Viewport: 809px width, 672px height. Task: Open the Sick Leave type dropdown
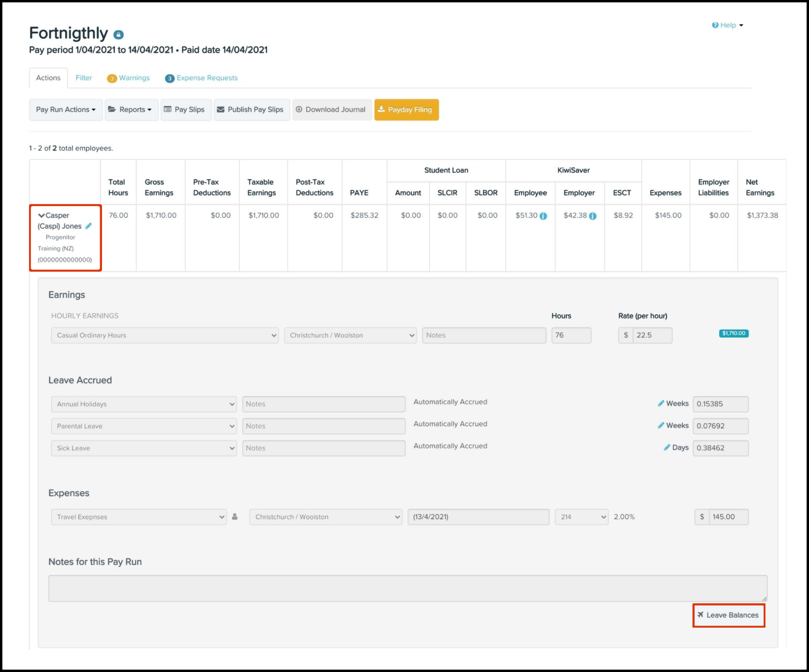144,448
